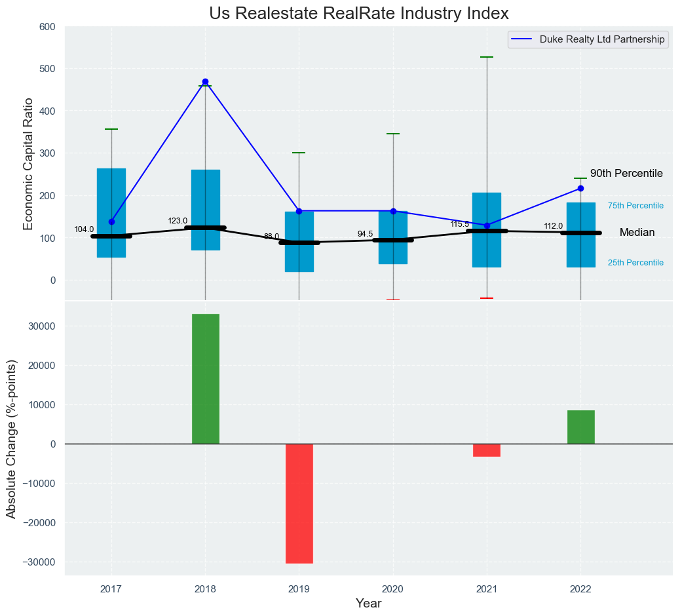Select the green 2022 change bar
The height and width of the screenshot is (616, 680).
(580, 427)
